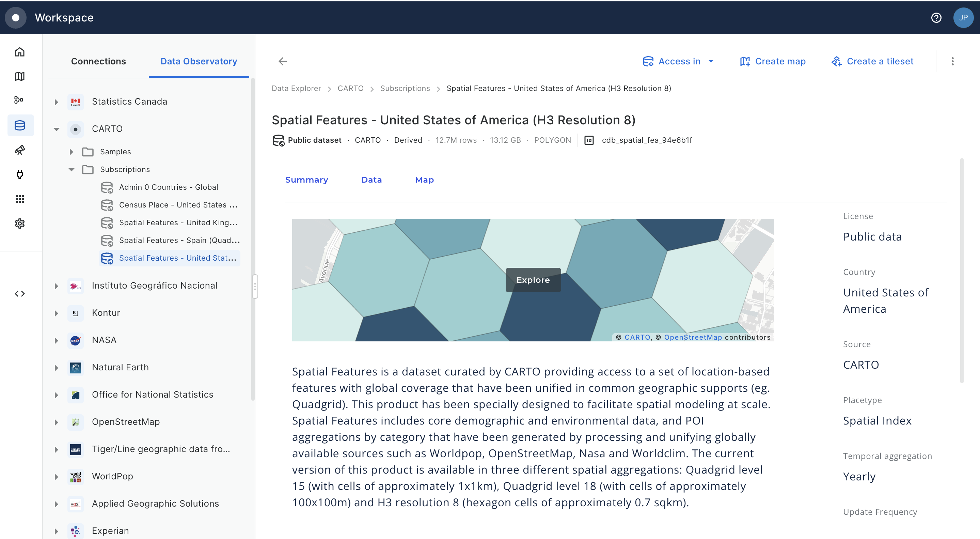Viewport: 980px width, 539px height.
Task: Expand the Statistics Canada provider
Action: [56, 102]
